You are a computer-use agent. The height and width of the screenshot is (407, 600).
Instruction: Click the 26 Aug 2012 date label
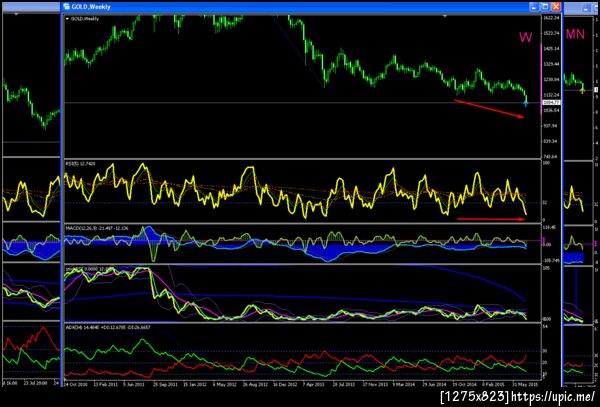pos(255,384)
